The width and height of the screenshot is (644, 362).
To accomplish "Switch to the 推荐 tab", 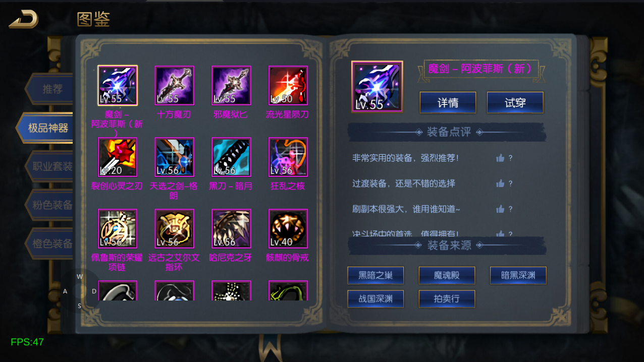I will [x=50, y=89].
